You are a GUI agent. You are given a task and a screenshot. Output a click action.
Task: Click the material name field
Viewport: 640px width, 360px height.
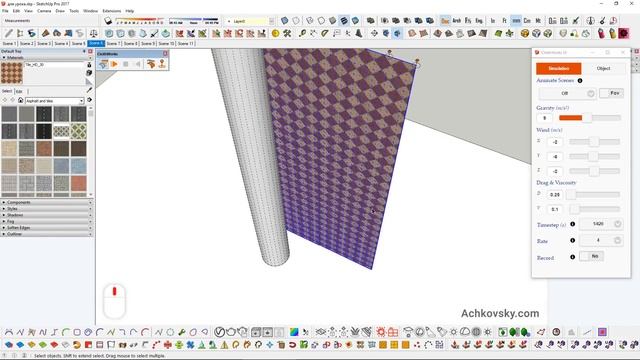coord(54,65)
